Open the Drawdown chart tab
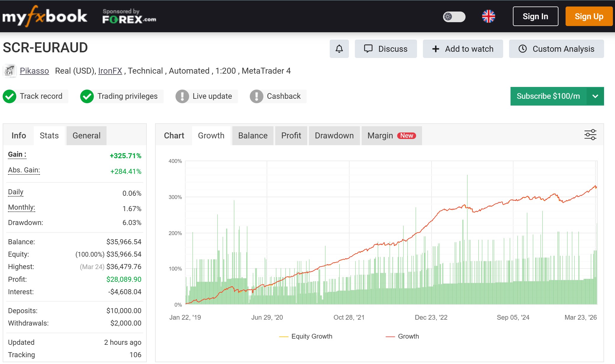Viewport: 615px width, 364px height. [334, 135]
